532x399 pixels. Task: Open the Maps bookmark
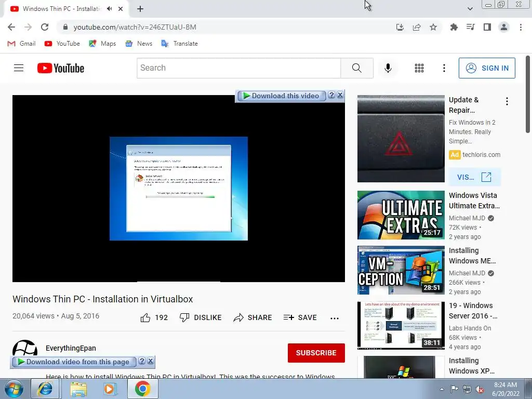(102, 44)
